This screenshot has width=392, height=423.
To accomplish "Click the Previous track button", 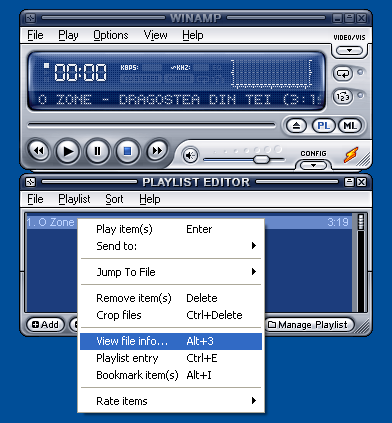I will pos(38,151).
